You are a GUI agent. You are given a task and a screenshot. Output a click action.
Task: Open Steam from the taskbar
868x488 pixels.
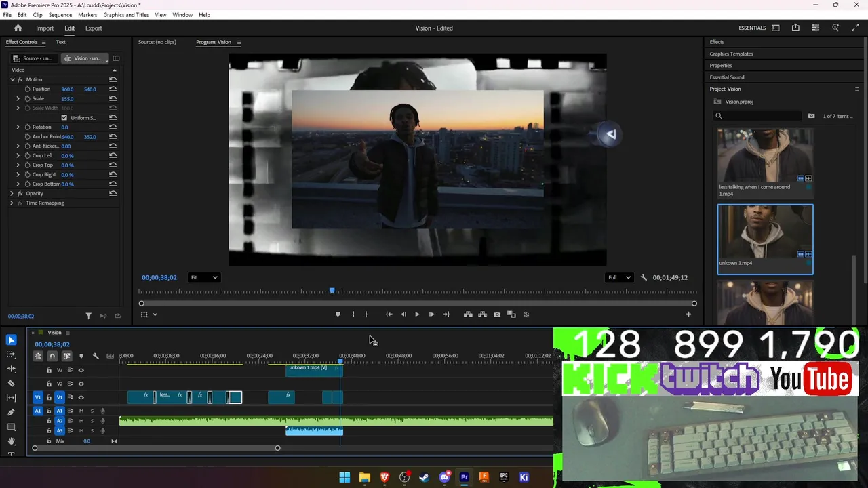[x=424, y=477]
